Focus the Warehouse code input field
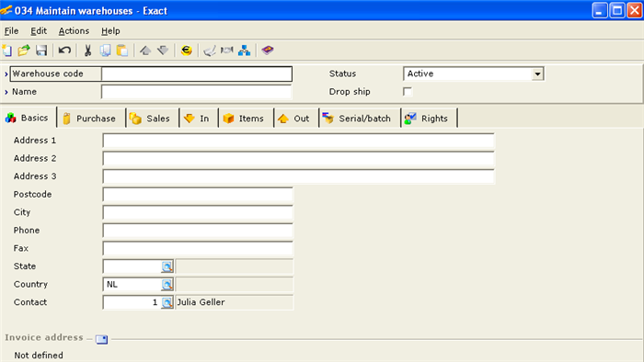The image size is (644, 362). click(196, 74)
